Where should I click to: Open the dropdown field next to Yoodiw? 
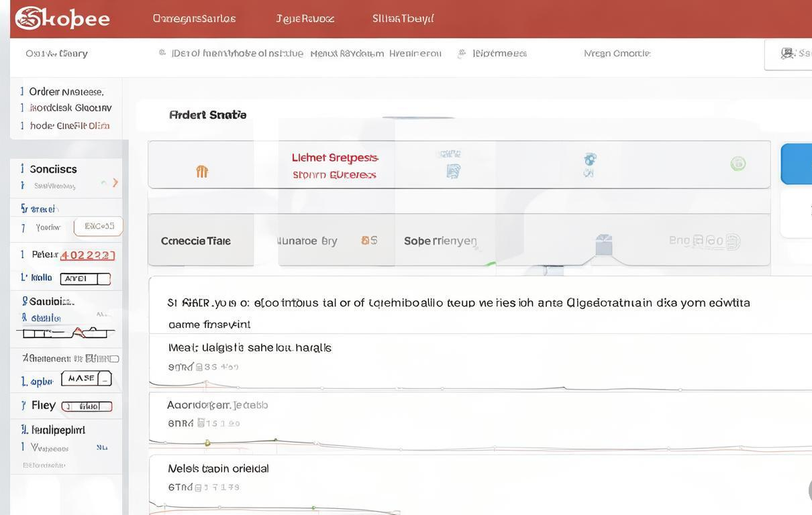click(x=99, y=227)
